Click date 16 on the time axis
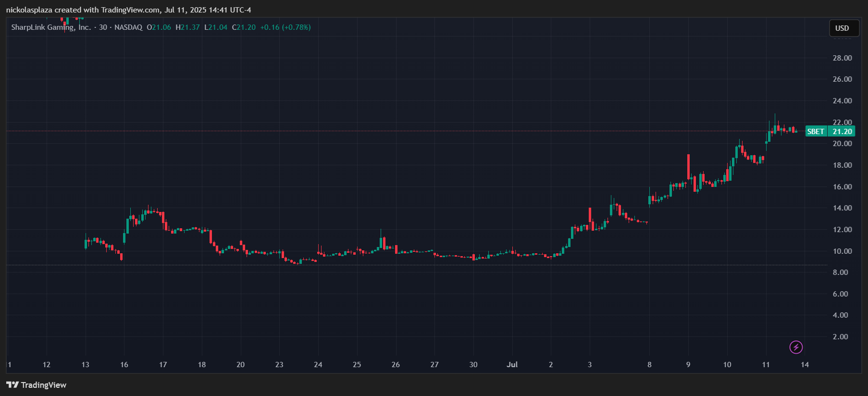Viewport: 868px width, 396px height. coord(124,364)
